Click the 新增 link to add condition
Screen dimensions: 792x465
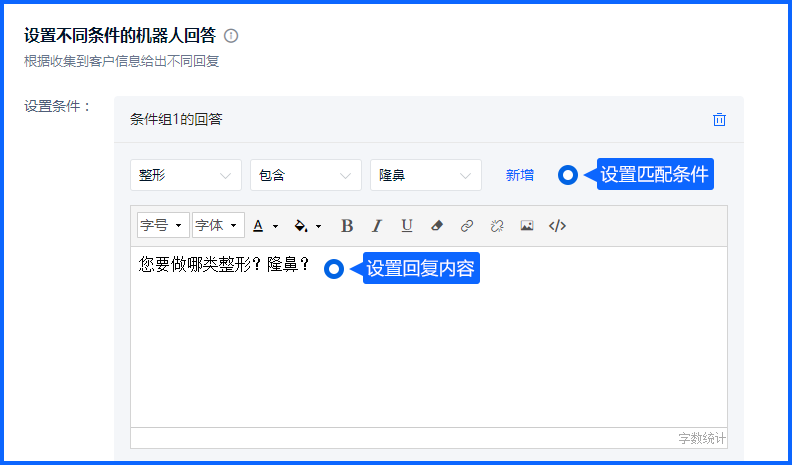(520, 175)
